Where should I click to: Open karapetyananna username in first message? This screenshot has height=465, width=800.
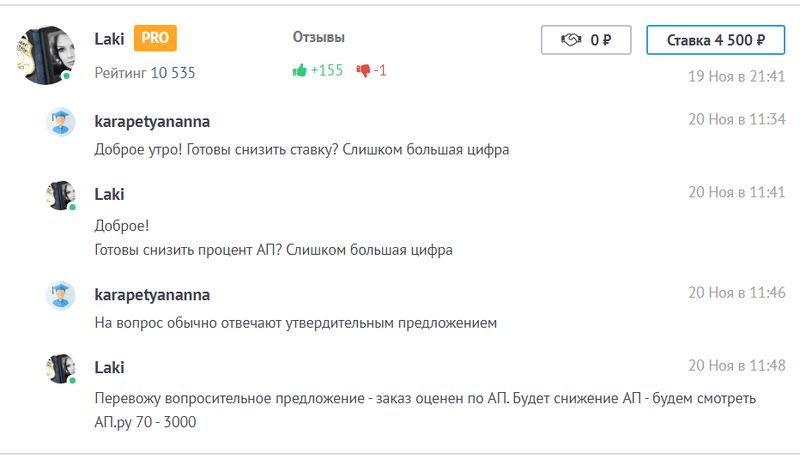(151, 121)
